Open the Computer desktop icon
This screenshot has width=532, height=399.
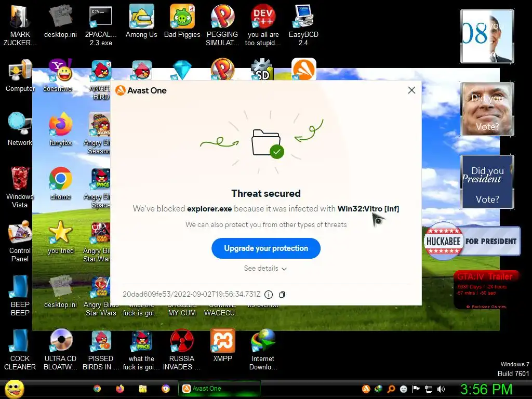[x=20, y=75]
